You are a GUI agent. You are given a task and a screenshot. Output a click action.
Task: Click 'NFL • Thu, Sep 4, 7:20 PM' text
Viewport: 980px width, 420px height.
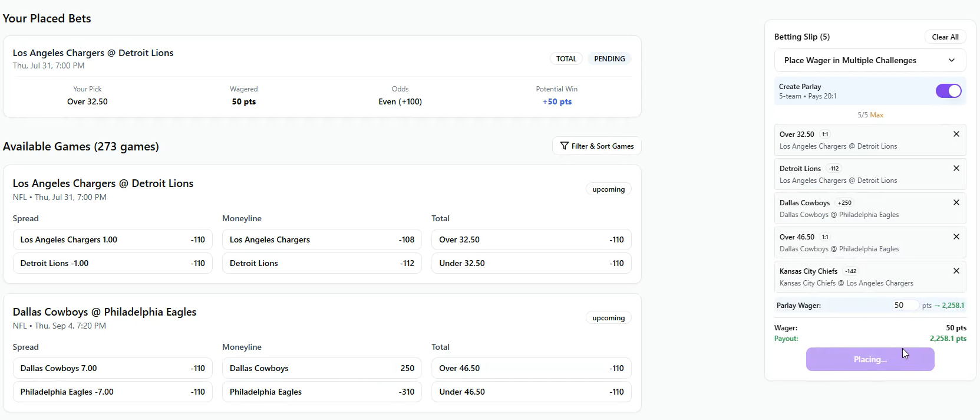[x=60, y=326]
